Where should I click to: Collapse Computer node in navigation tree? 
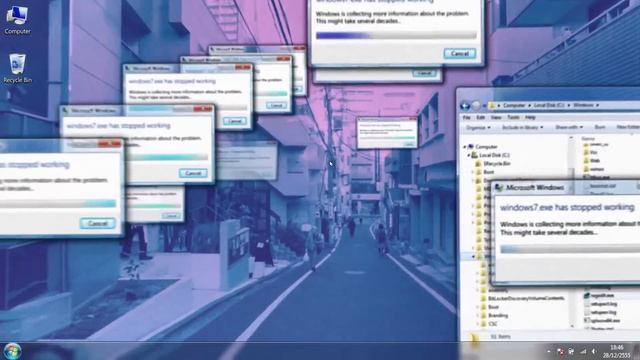point(464,147)
